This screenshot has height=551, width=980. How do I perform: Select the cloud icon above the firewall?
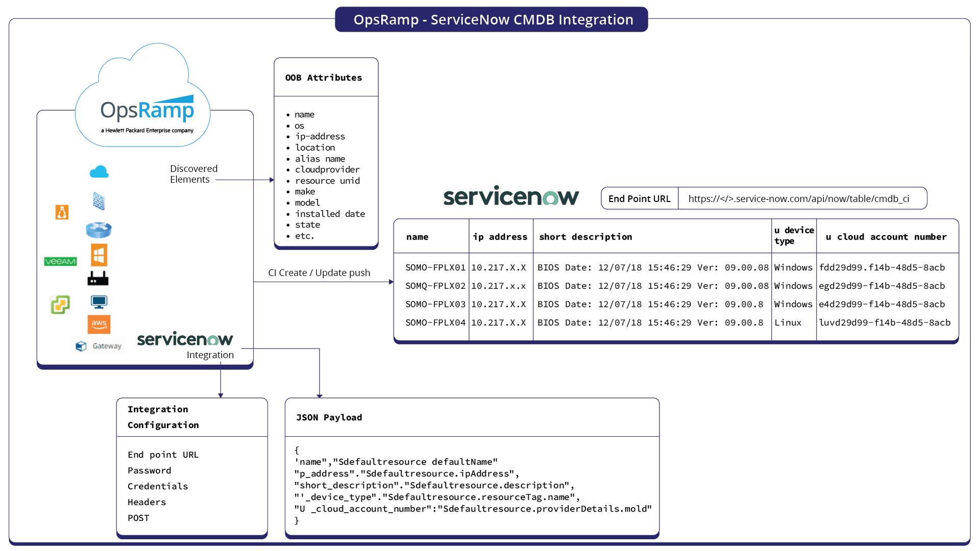(x=99, y=172)
